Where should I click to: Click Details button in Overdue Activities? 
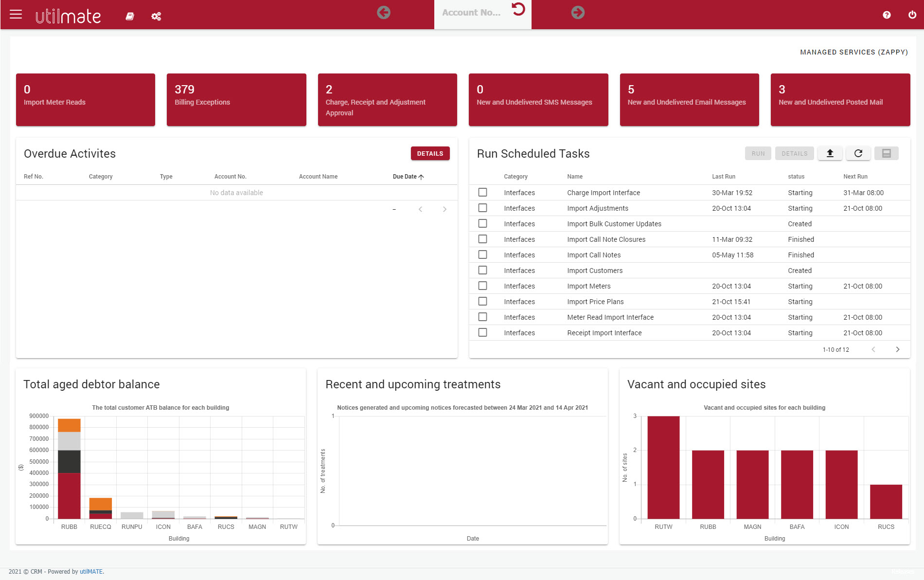(430, 153)
